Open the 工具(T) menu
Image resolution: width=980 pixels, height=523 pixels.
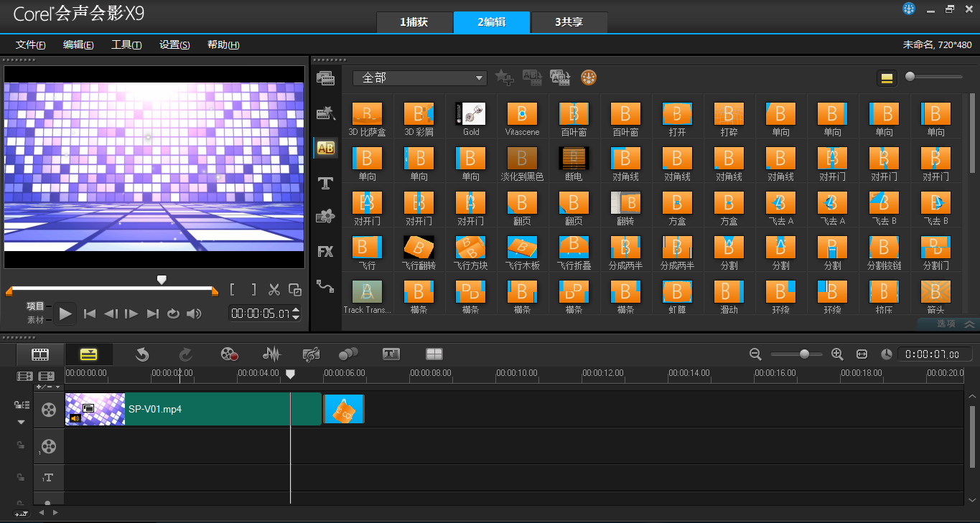point(126,44)
